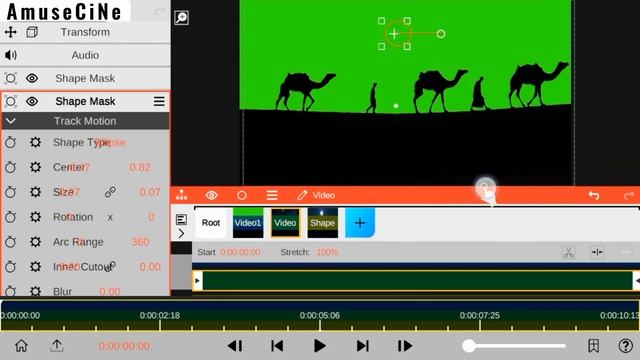The height and width of the screenshot is (360, 640).
Task: Add a new layer with plus button
Action: coord(360,223)
